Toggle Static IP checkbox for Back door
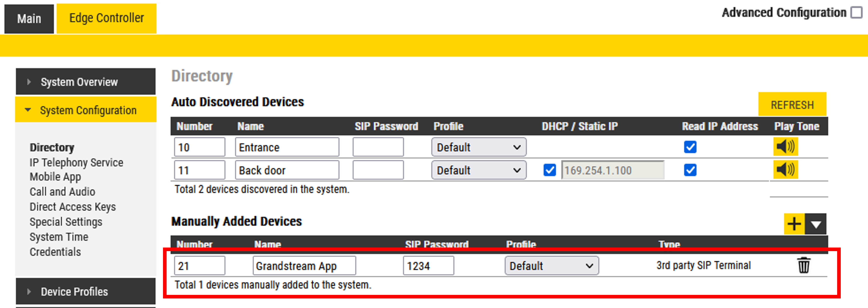The image size is (868, 308). coord(549,170)
